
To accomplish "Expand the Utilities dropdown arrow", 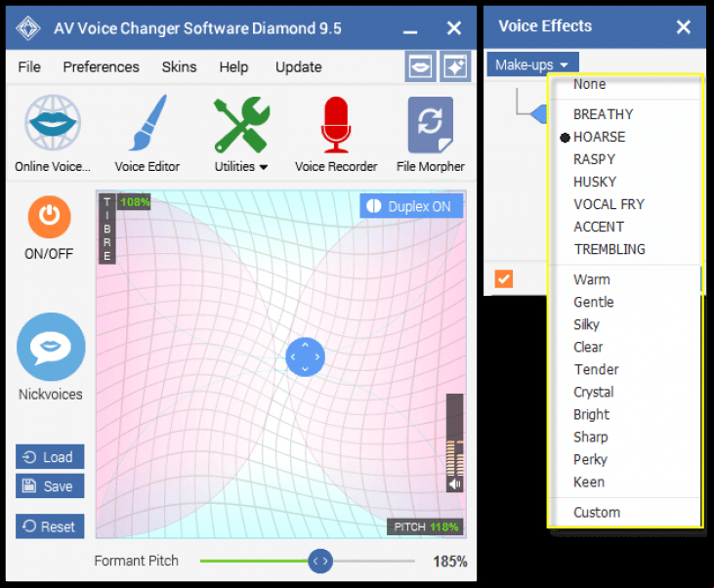I will 263,167.
